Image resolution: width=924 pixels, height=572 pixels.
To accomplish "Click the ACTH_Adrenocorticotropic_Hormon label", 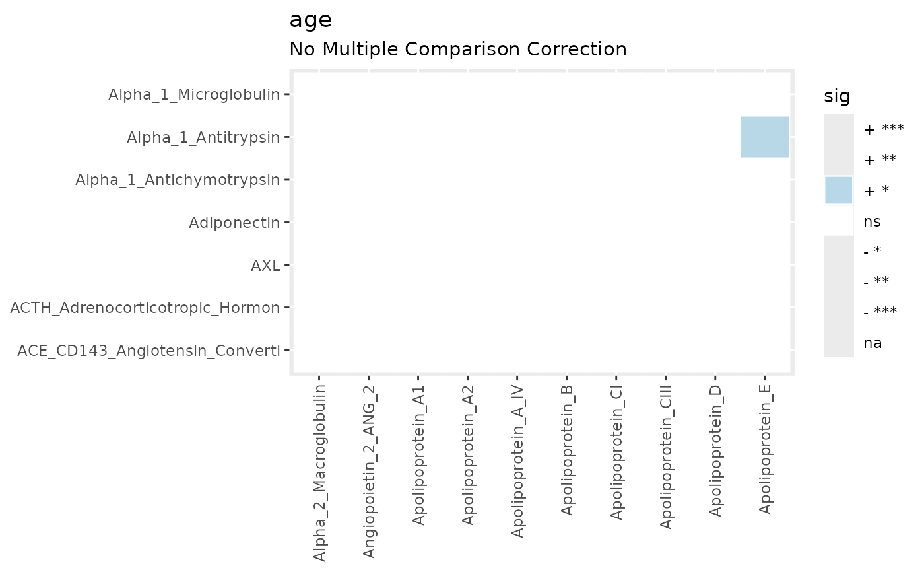I will pyautogui.click(x=145, y=308).
